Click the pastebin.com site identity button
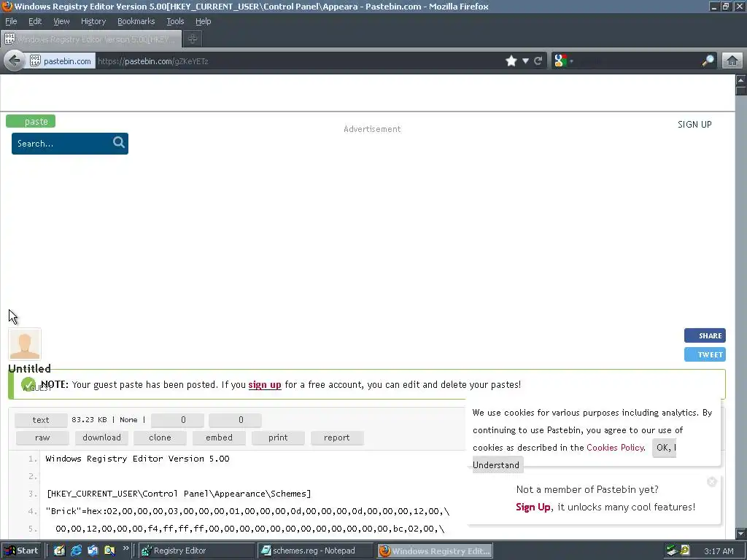 tap(61, 61)
